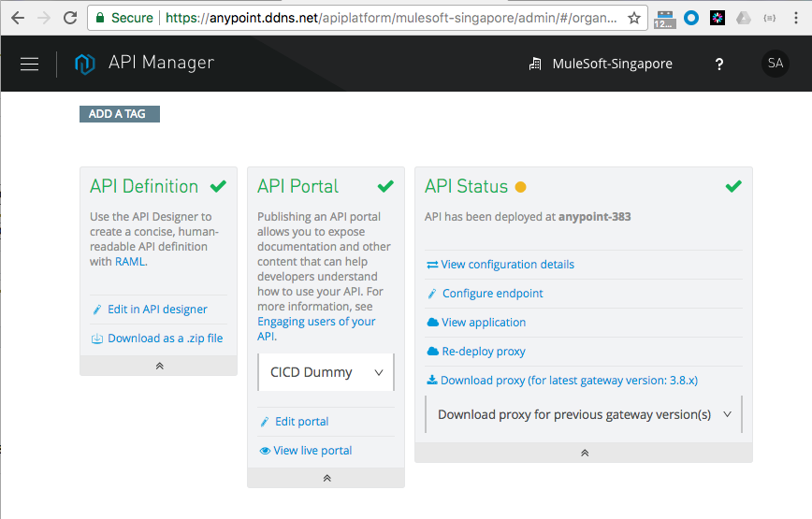Collapse the API Status card
This screenshot has width=812, height=519.
click(584, 453)
